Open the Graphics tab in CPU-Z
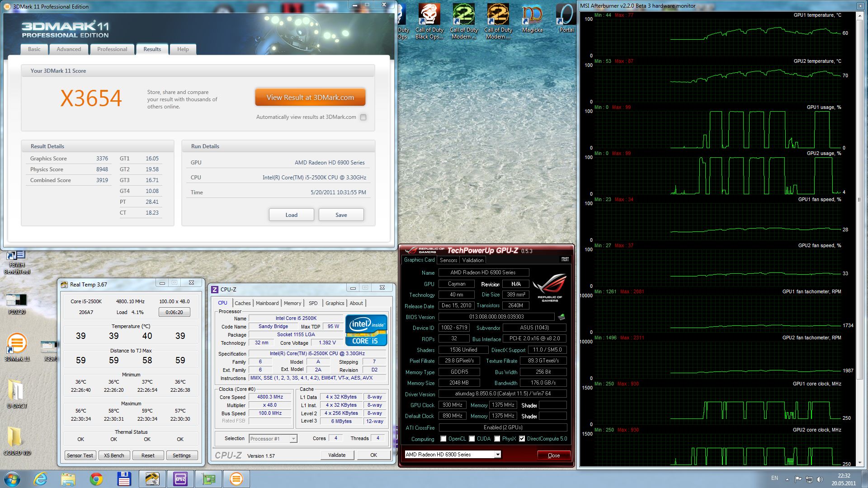This screenshot has height=488, width=868. (335, 303)
